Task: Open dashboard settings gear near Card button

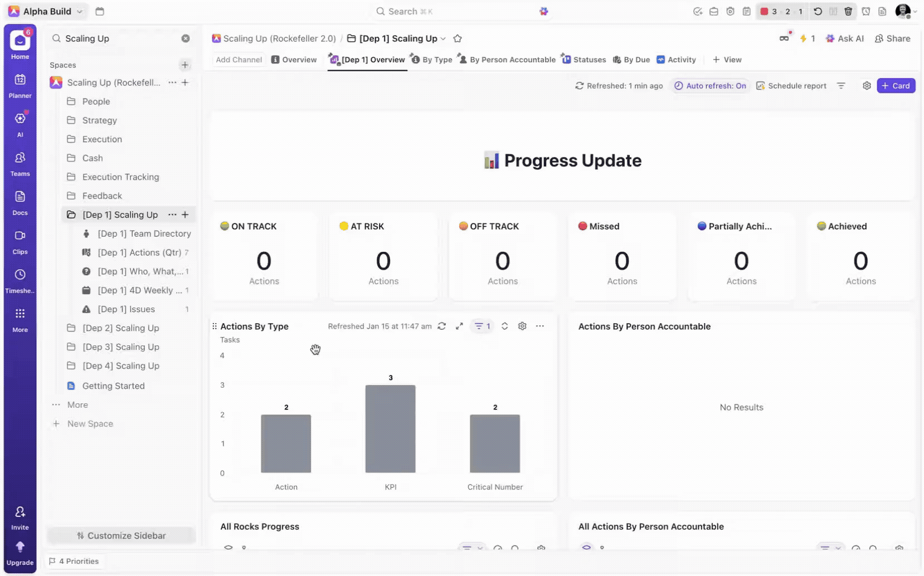Action: click(867, 86)
